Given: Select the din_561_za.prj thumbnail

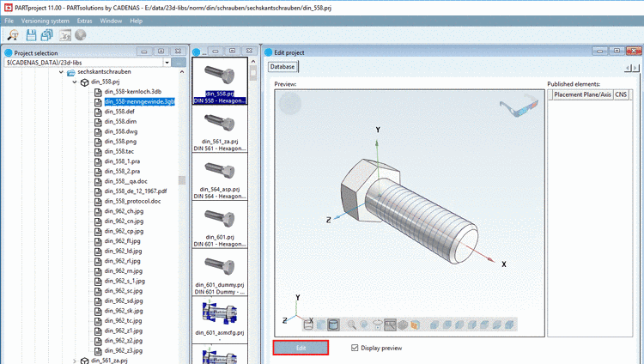Looking at the screenshot, I should point(220,129).
